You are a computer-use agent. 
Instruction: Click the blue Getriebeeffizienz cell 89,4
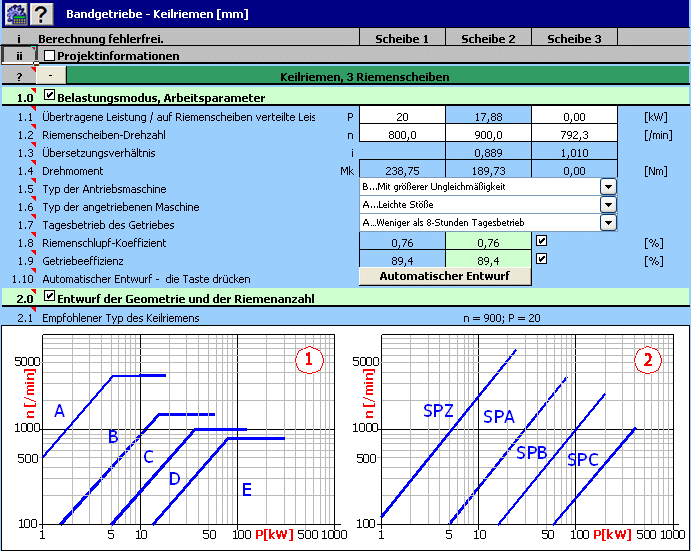pyautogui.click(x=402, y=261)
